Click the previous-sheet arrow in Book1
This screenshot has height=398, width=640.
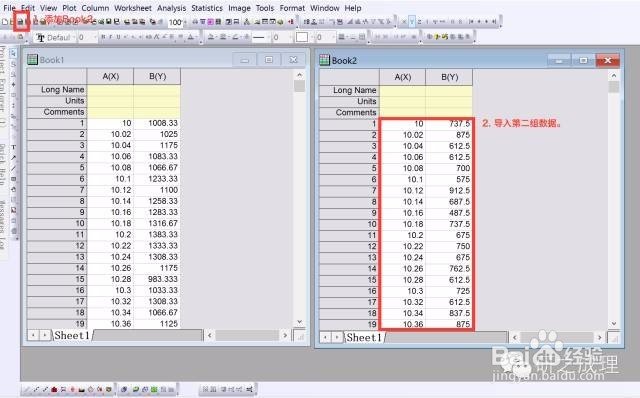pyautogui.click(x=33, y=336)
